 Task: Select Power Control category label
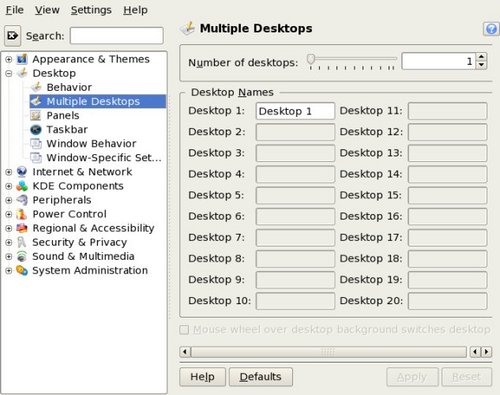pyautogui.click(x=69, y=214)
